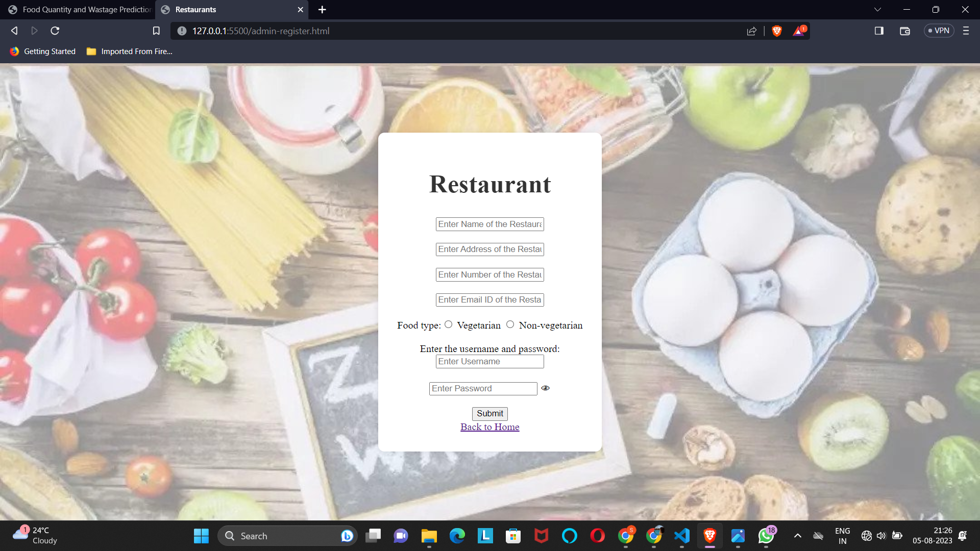The height and width of the screenshot is (551, 980).
Task: Toggle password visibility eye icon
Action: tap(545, 388)
